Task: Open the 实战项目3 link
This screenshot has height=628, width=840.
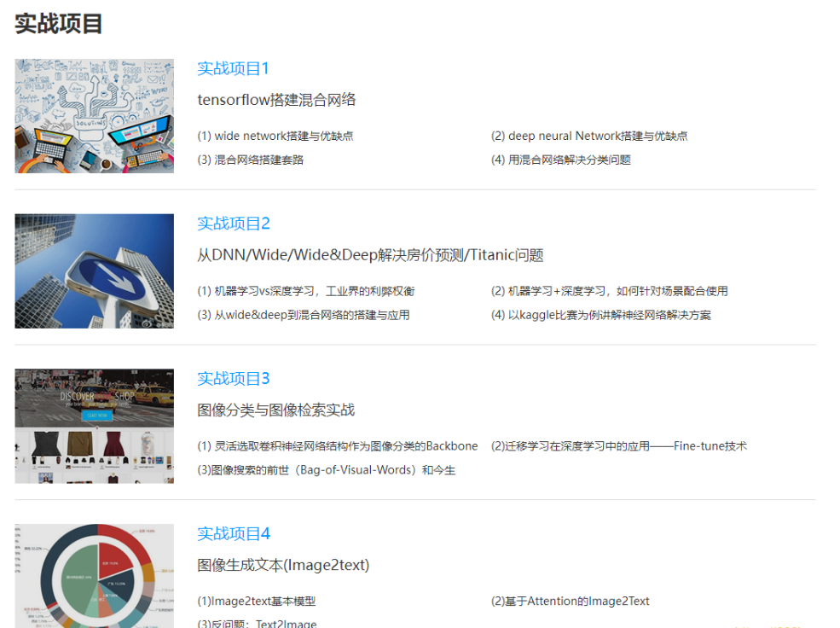Action: (x=232, y=378)
